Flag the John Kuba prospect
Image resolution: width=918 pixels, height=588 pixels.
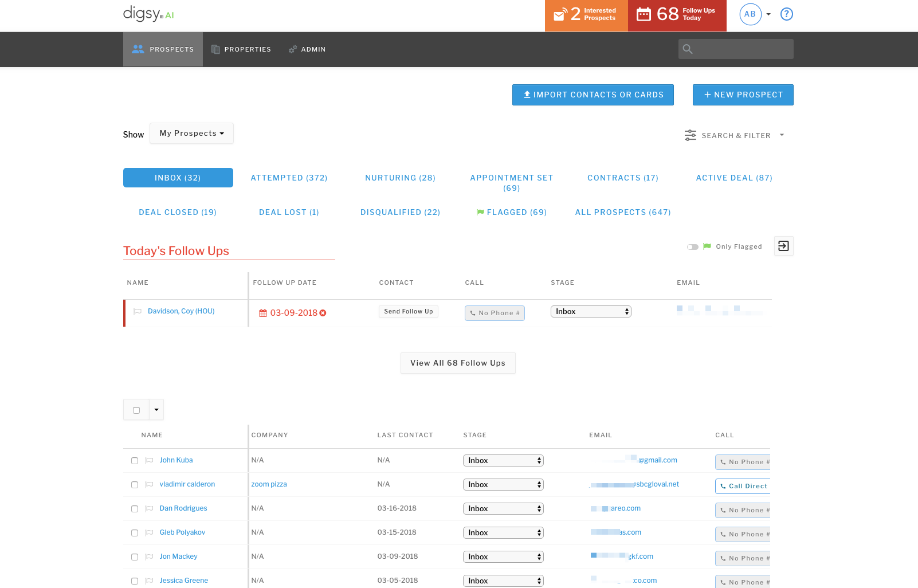(x=149, y=460)
